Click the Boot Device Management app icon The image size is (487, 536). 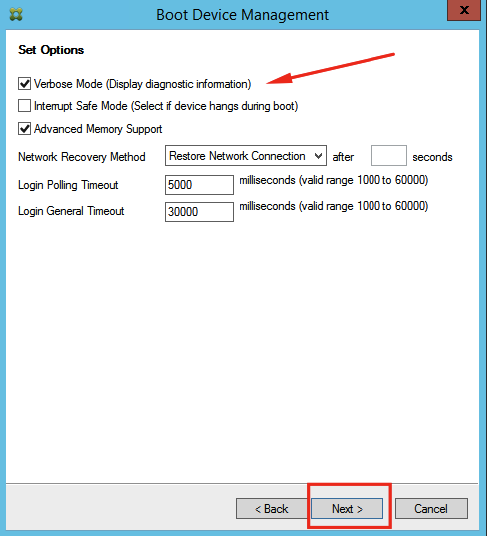16,14
